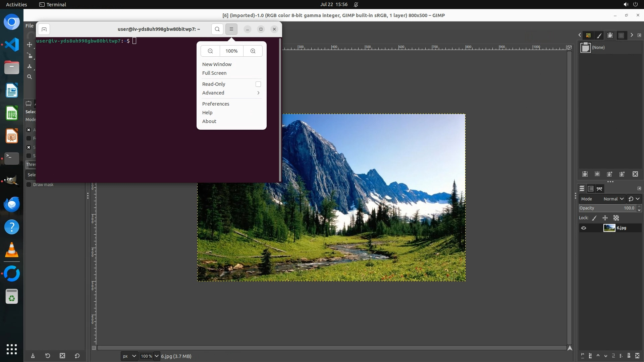Open a new terminal tab
This screenshot has height=362, width=644.
(x=44, y=29)
